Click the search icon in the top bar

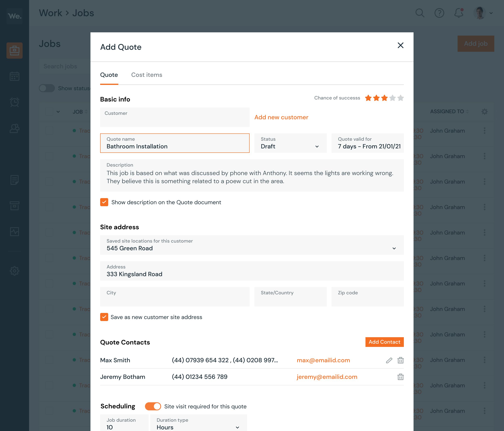420,13
